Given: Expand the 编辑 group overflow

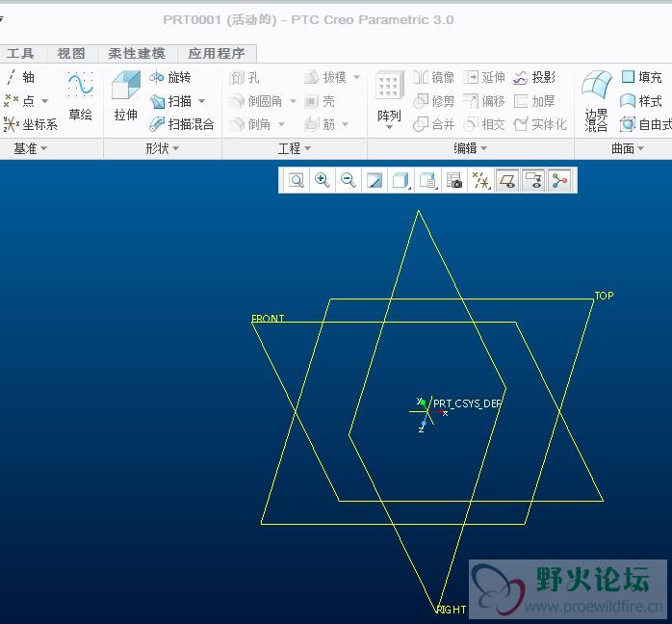Looking at the screenshot, I should (470, 148).
